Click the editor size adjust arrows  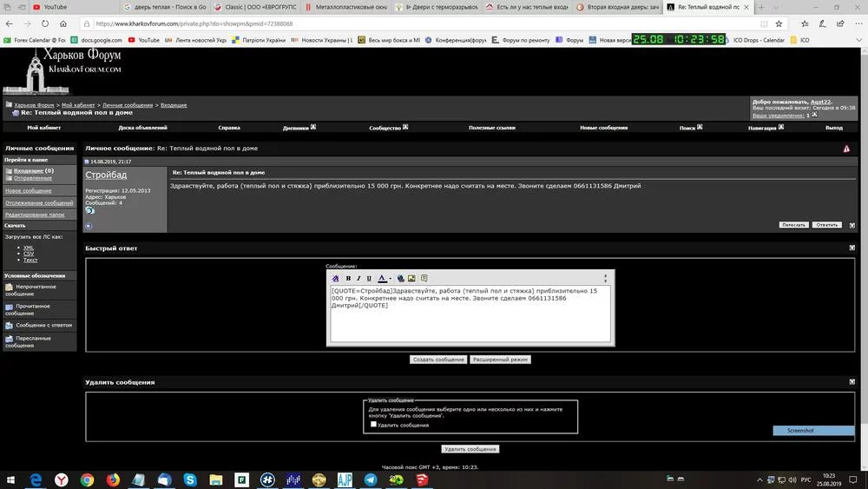605,278
